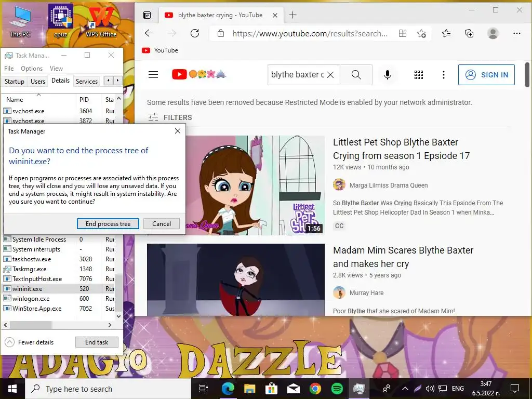
Task: Add this page to favorites
Action: click(x=421, y=33)
